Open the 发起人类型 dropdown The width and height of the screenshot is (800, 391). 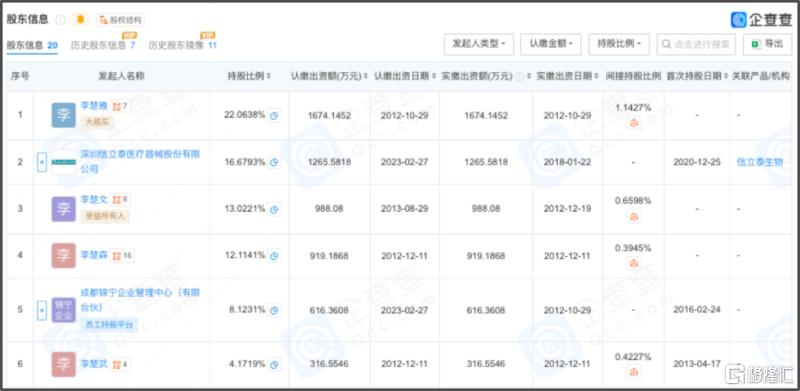[x=479, y=44]
